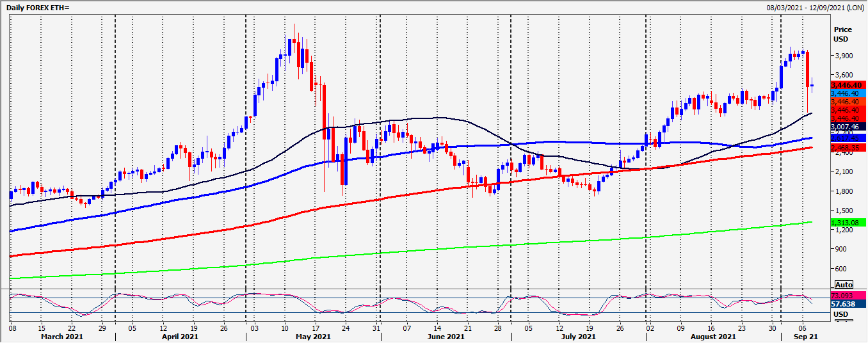868x343 pixels.
Task: Click the 'June 2021' month label
Action: coord(446,337)
